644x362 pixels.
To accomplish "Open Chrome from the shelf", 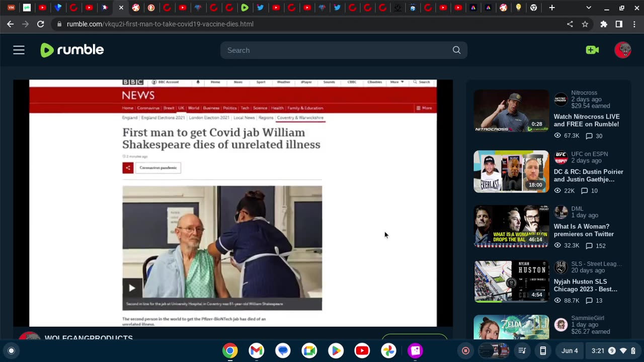I will (230, 350).
